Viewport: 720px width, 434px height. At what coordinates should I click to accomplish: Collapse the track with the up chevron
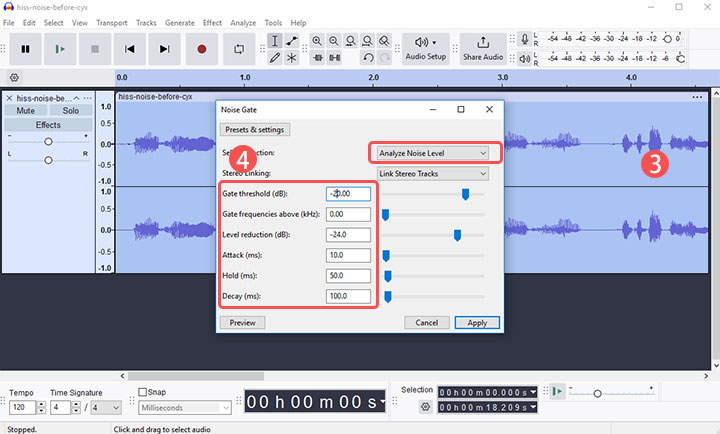76,98
